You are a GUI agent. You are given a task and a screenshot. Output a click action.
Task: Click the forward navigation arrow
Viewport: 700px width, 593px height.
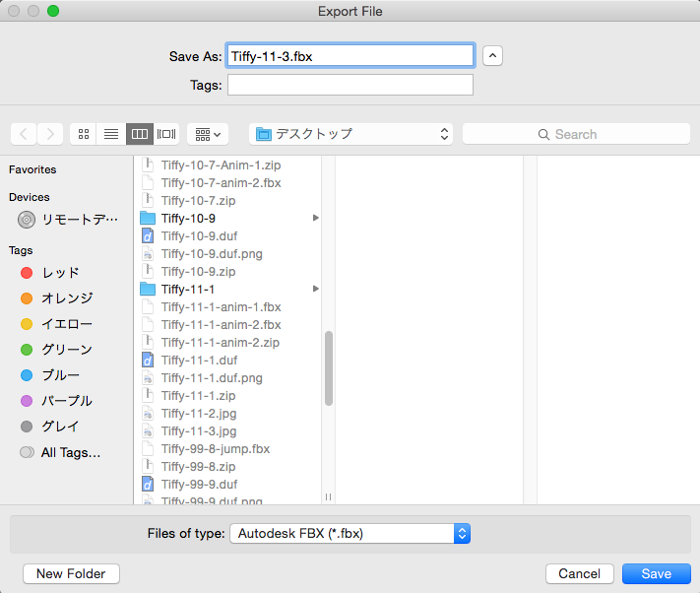[50, 134]
